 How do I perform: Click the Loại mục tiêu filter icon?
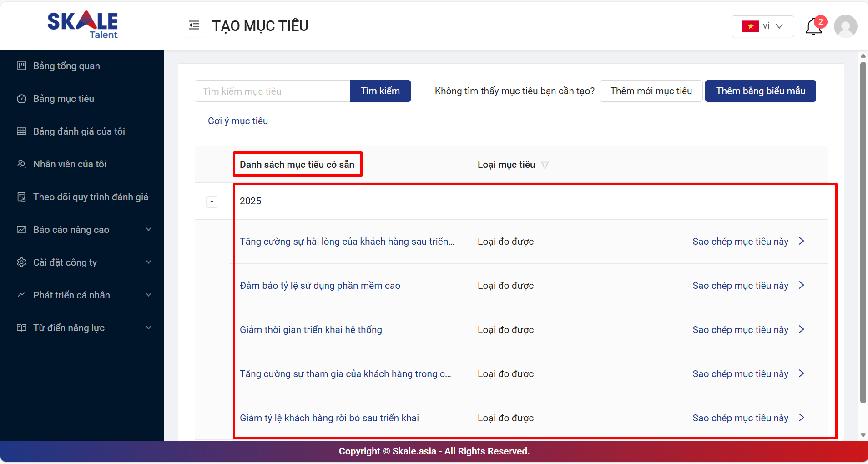[x=545, y=165]
